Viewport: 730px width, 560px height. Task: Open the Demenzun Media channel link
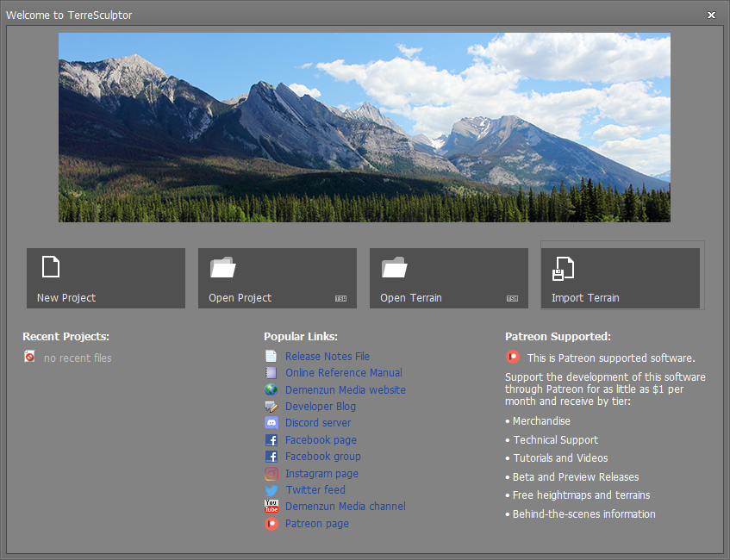345,506
